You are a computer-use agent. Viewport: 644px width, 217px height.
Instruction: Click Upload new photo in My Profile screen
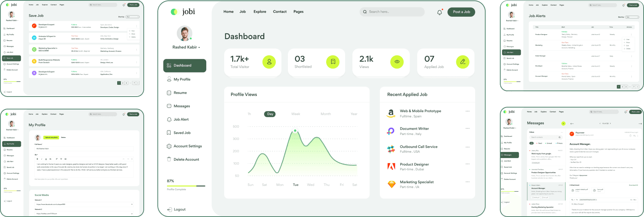tap(51, 137)
